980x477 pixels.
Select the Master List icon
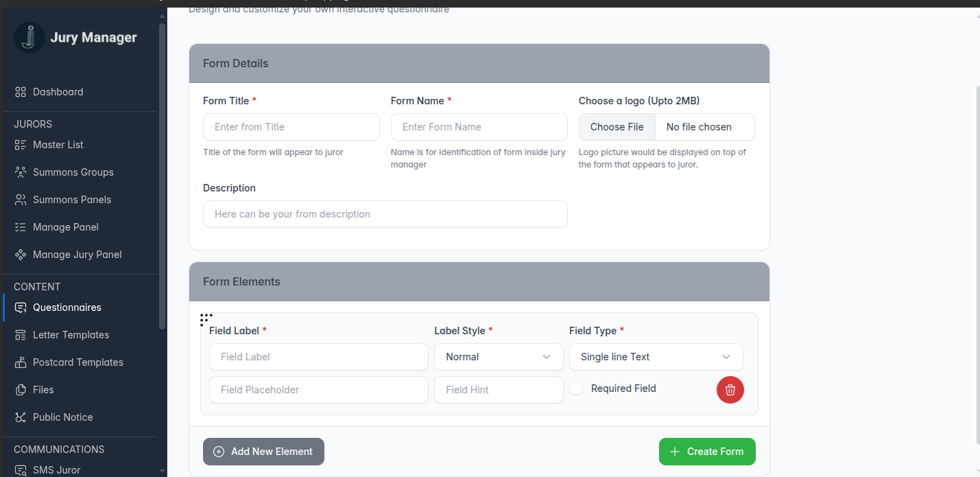[x=21, y=144]
